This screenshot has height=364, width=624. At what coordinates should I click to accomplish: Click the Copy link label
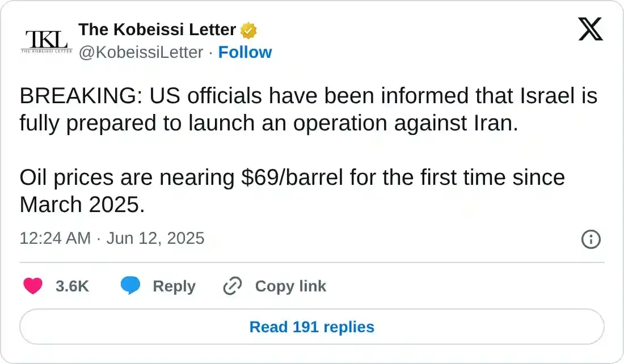[290, 286]
